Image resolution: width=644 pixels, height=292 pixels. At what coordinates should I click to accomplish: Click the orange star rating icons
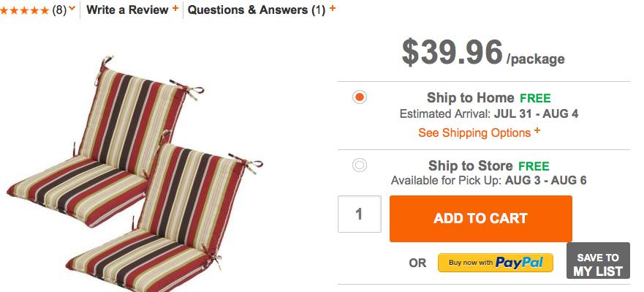pyautogui.click(x=25, y=10)
